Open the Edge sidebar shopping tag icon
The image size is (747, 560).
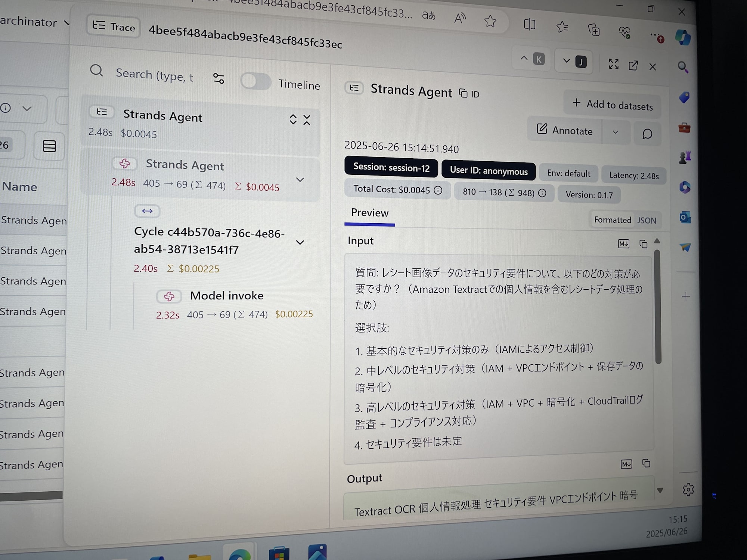(684, 97)
